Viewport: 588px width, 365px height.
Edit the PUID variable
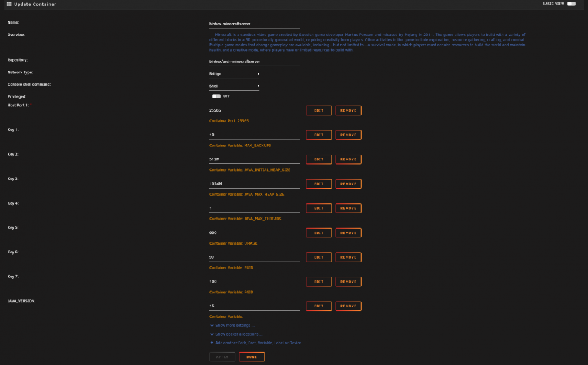pyautogui.click(x=319, y=257)
